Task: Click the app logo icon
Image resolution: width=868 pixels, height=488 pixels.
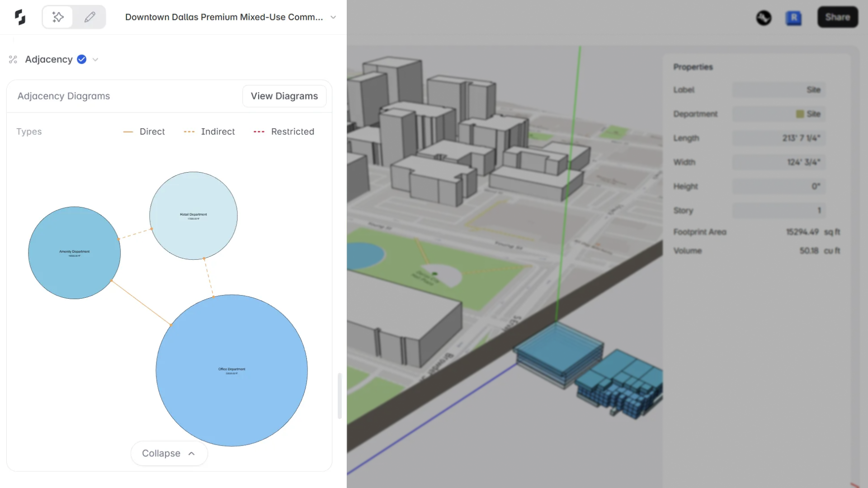Action: click(x=20, y=17)
